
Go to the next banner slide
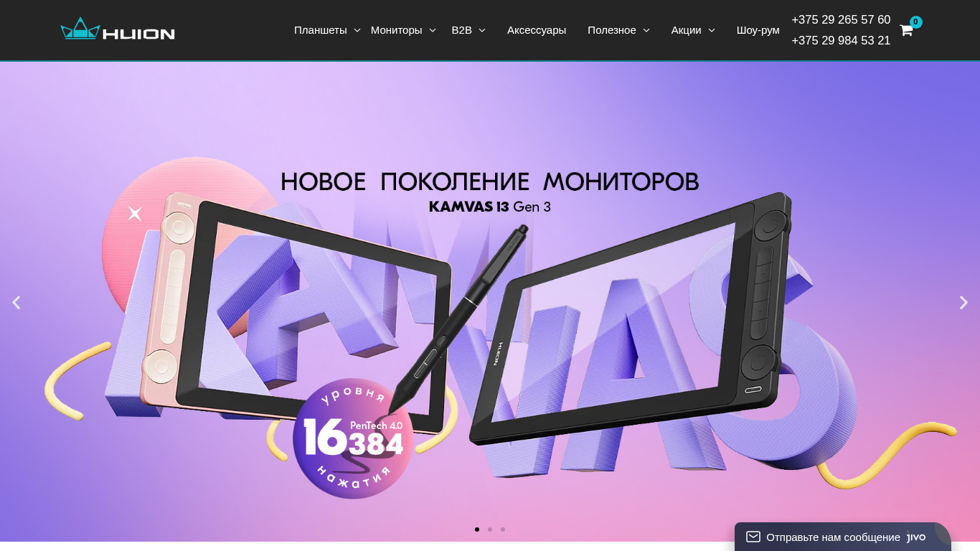(x=963, y=303)
